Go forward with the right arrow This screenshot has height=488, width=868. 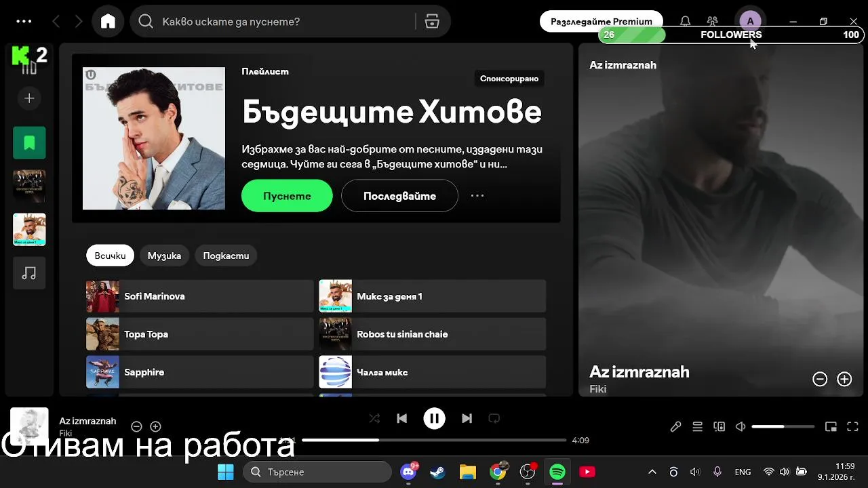(79, 22)
